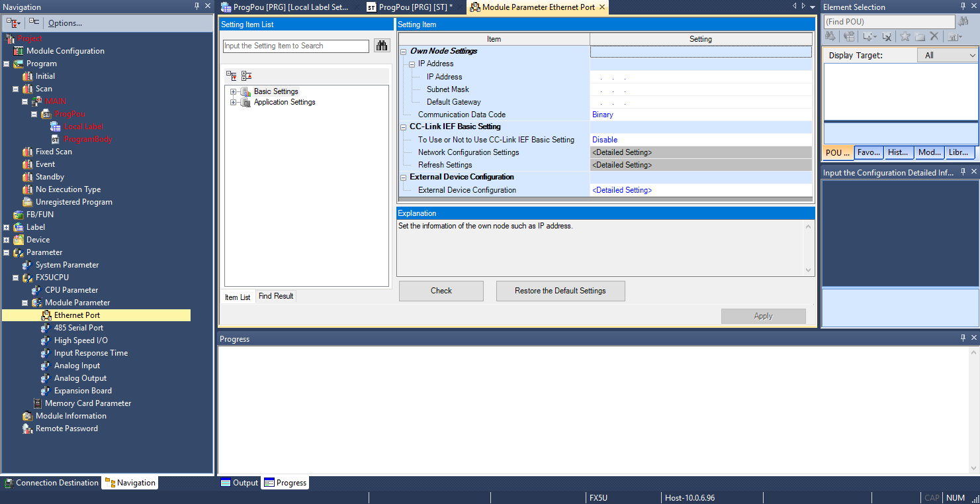Click the binoculars search button in Setting Item List
Image resolution: width=980 pixels, height=504 pixels.
382,46
